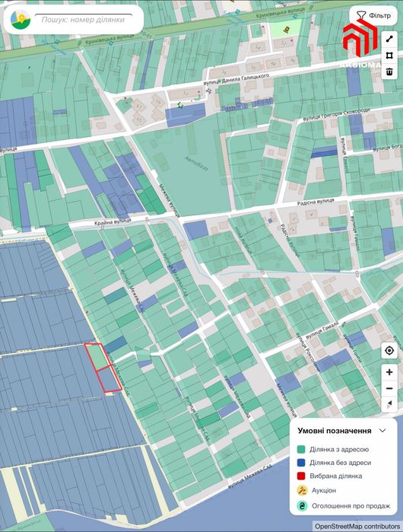Click the blue Ділянка без адреси swatch

[301, 463]
